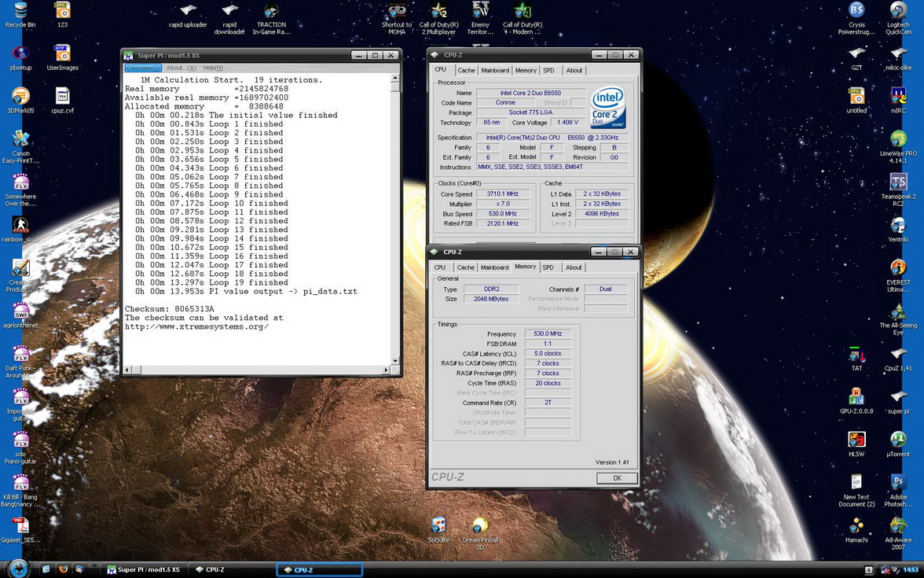Open the CpuZ 1.41 shortcut icon
924x578 pixels.
pos(898,359)
